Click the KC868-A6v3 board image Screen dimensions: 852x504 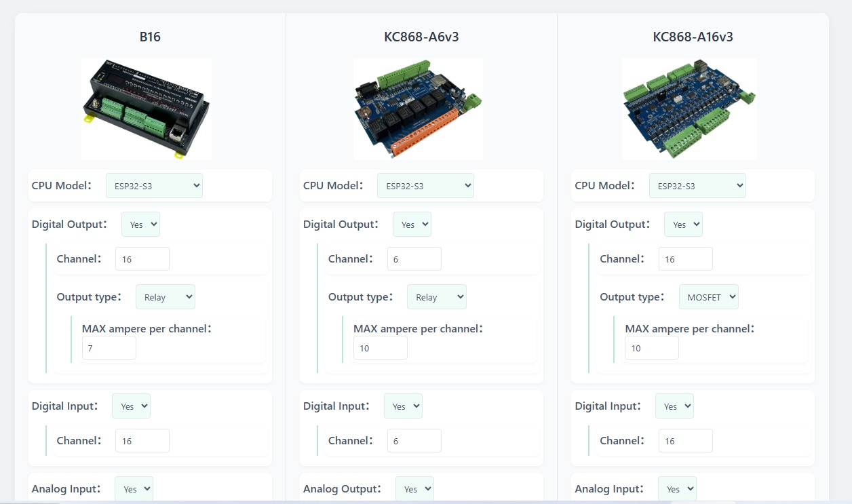(418, 109)
